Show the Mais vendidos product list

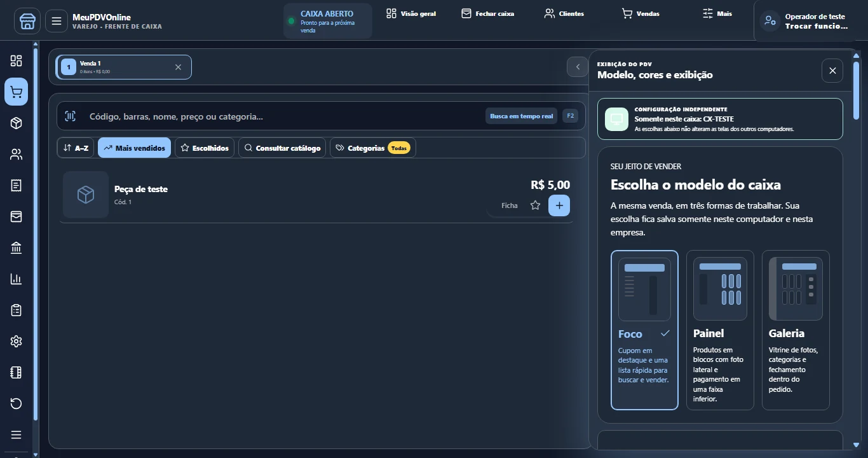[x=134, y=148]
